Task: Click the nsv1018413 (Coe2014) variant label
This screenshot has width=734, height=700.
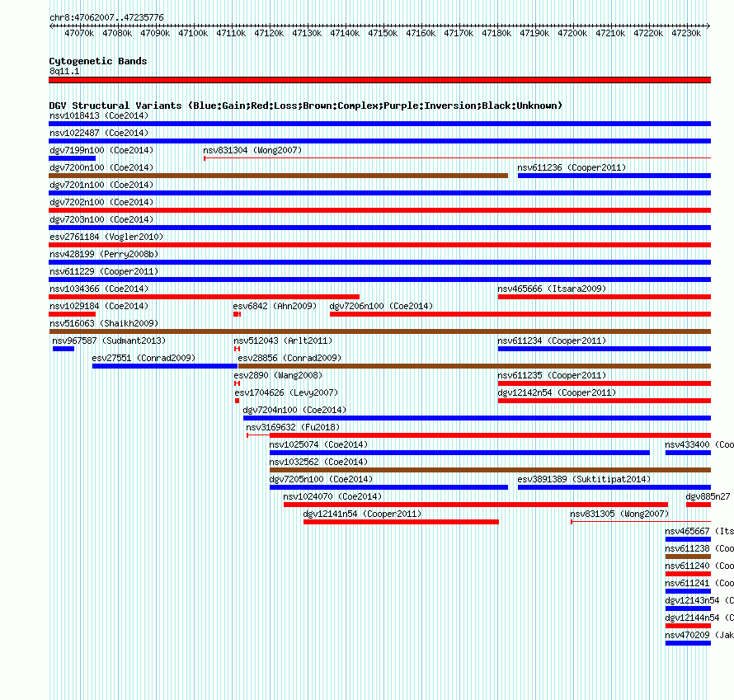Action: pos(99,115)
